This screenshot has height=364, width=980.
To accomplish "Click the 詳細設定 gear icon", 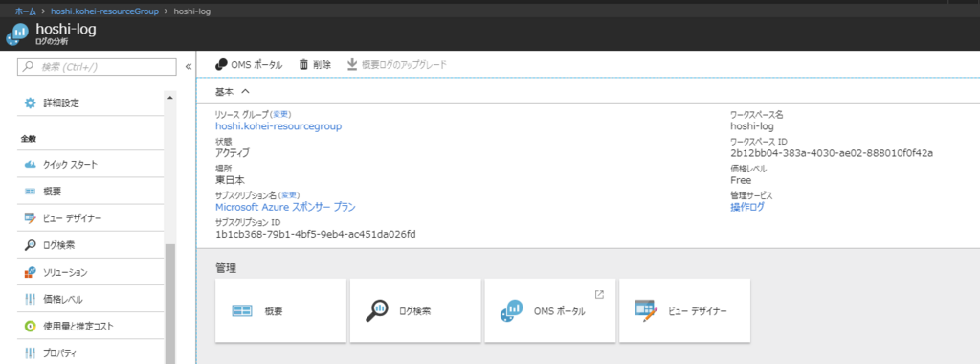I will (30, 103).
